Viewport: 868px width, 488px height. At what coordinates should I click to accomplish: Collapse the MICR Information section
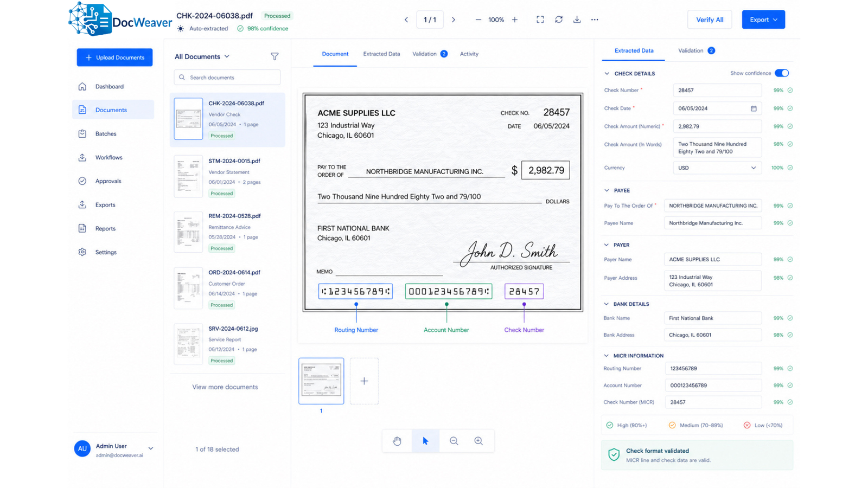607,356
